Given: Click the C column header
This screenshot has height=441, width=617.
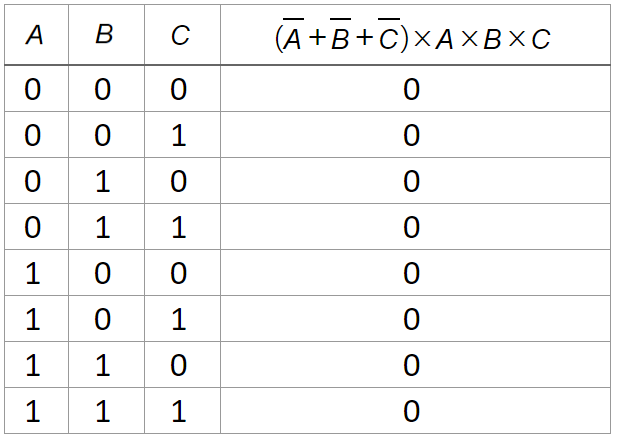Looking at the screenshot, I should point(179,36).
